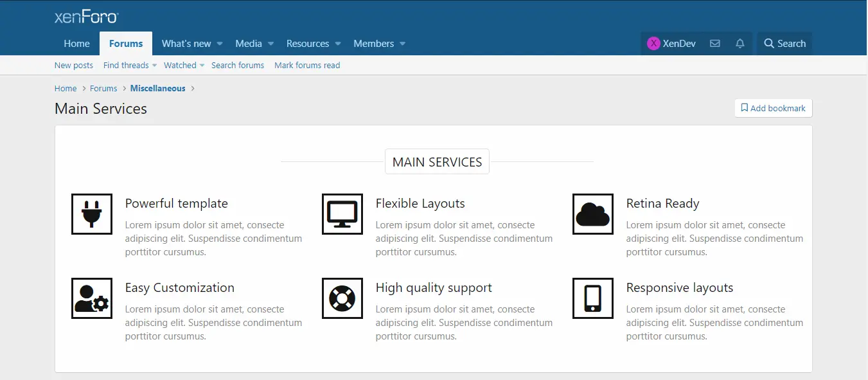Switch to the Forums tab
Image resolution: width=868 pixels, height=380 pixels.
126,44
